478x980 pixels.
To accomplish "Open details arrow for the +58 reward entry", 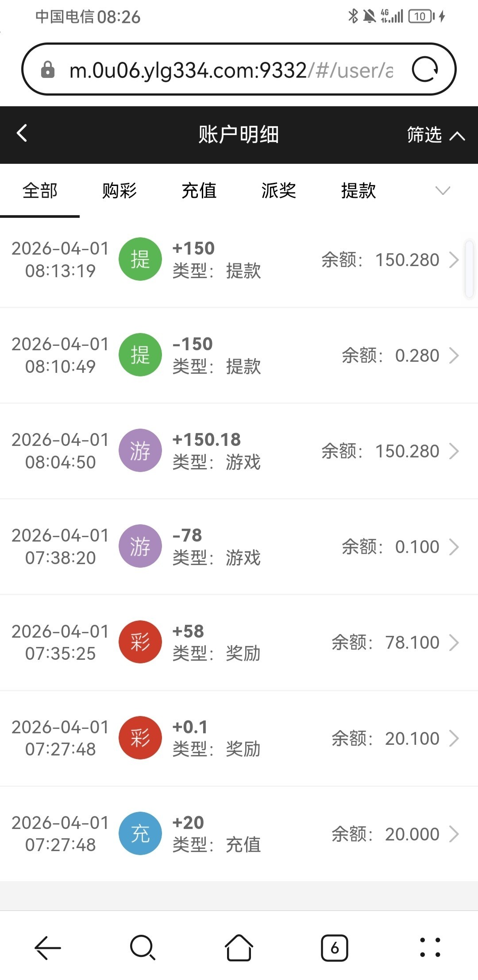I will coord(454,643).
